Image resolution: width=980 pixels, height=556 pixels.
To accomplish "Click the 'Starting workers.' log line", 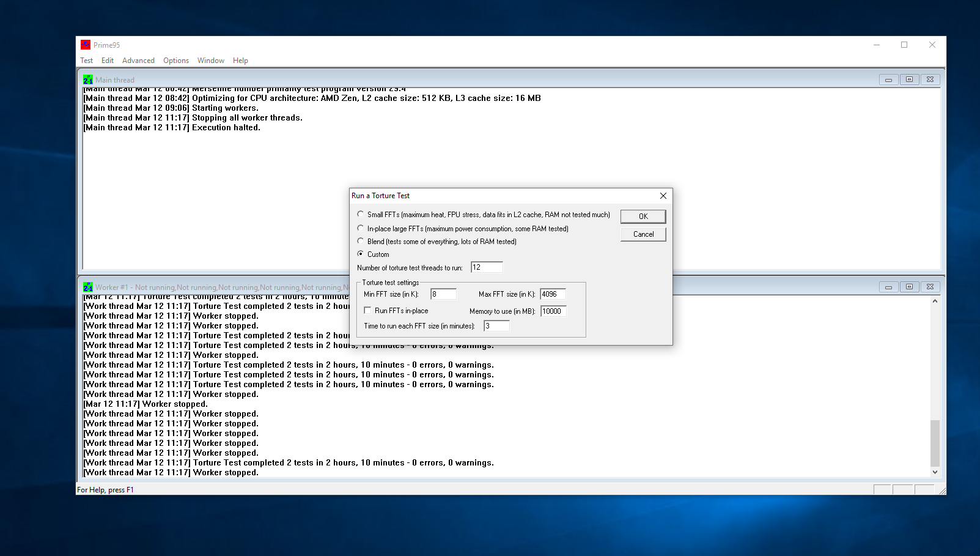I will [x=171, y=108].
